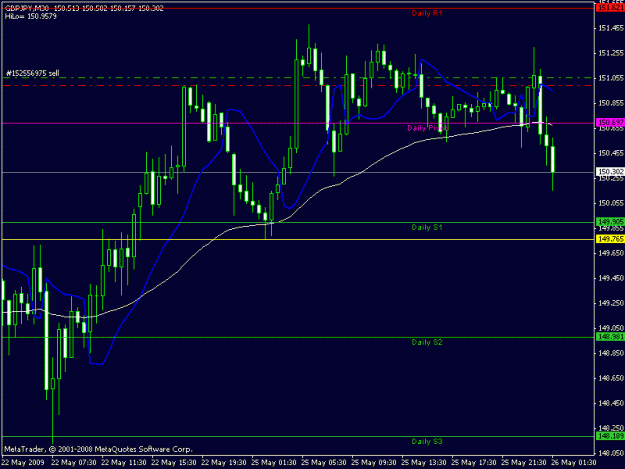Image resolution: width=625 pixels, height=469 pixels.
Task: Click the HiLo= 150.9579 indicator label
Action: (x=31, y=16)
